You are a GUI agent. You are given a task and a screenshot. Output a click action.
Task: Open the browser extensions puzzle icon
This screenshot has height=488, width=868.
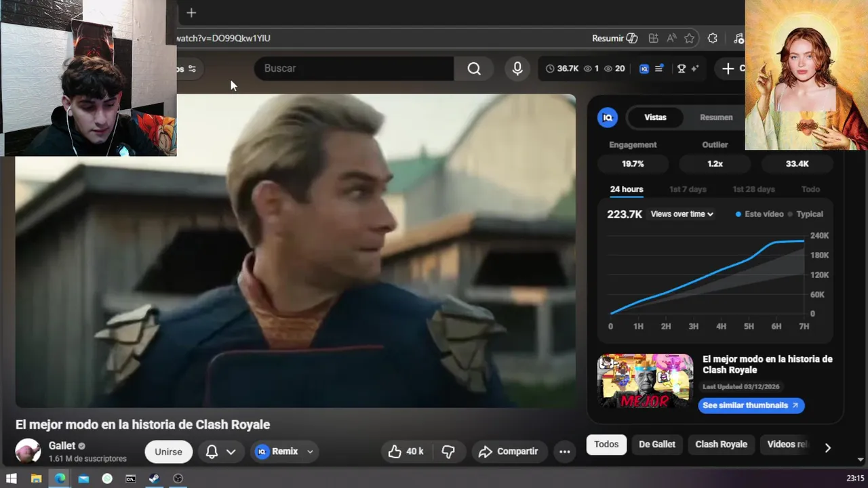713,39
